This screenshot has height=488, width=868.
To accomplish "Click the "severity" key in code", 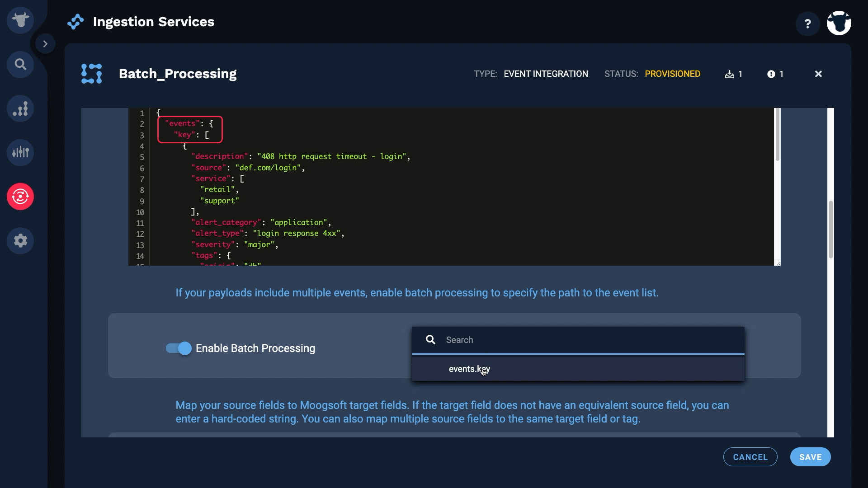I will click(213, 244).
